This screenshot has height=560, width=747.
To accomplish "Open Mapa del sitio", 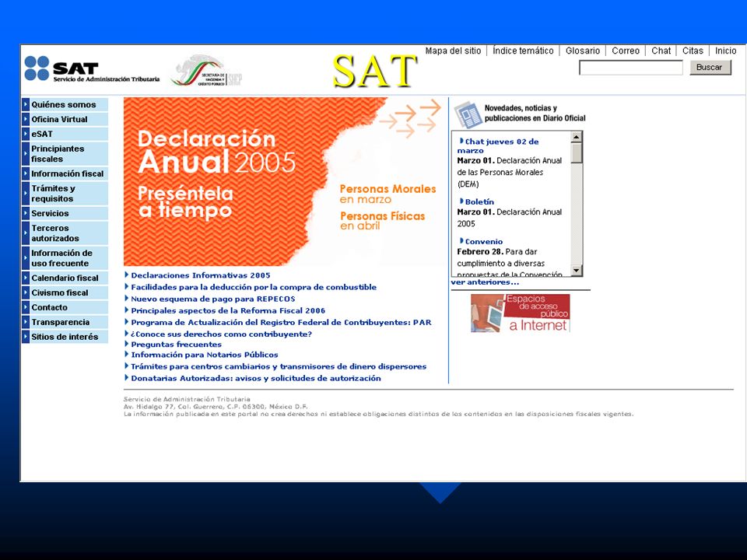I will click(453, 51).
